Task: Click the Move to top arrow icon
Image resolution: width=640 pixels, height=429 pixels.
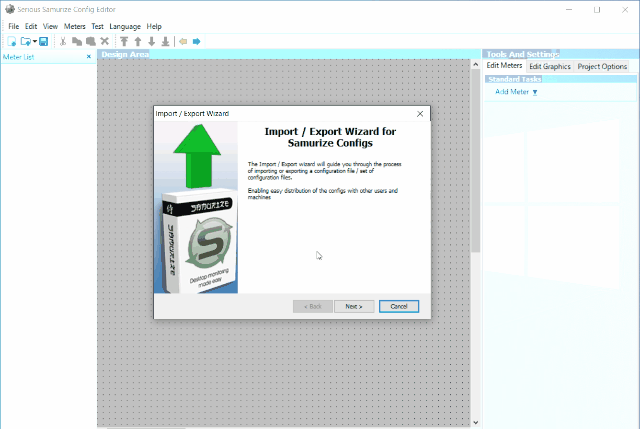Action: (x=124, y=41)
